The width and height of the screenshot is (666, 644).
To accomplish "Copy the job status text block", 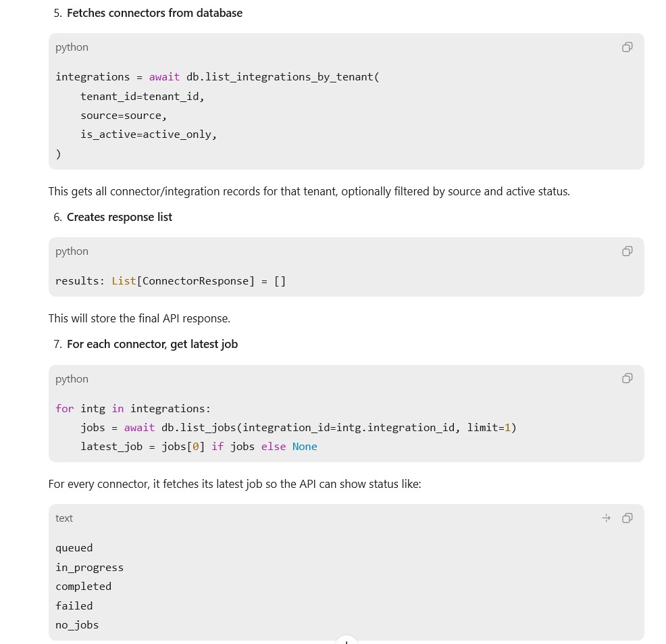I will [627, 518].
